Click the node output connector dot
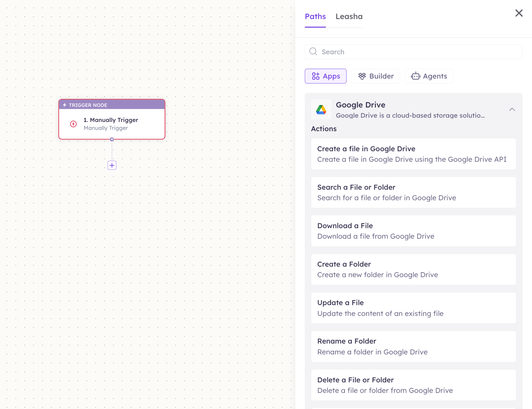Screen dimensions: 532x409 tap(112, 139)
